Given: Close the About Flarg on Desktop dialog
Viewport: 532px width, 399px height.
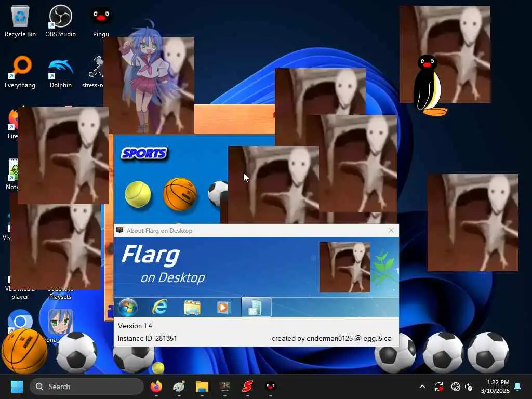Looking at the screenshot, I should [x=391, y=230].
